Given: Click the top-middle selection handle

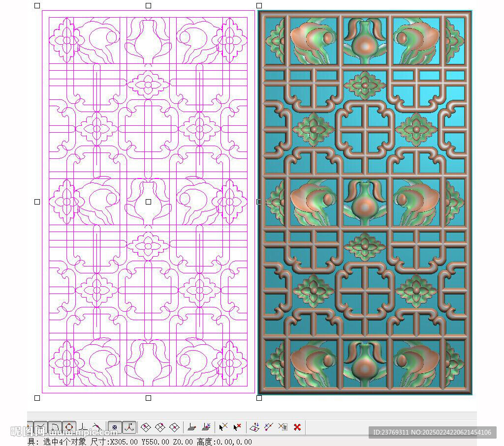Looking at the screenshot, I should pos(148,5).
